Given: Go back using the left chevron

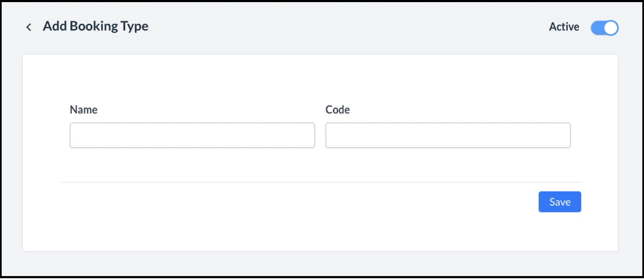Looking at the screenshot, I should coord(29,27).
